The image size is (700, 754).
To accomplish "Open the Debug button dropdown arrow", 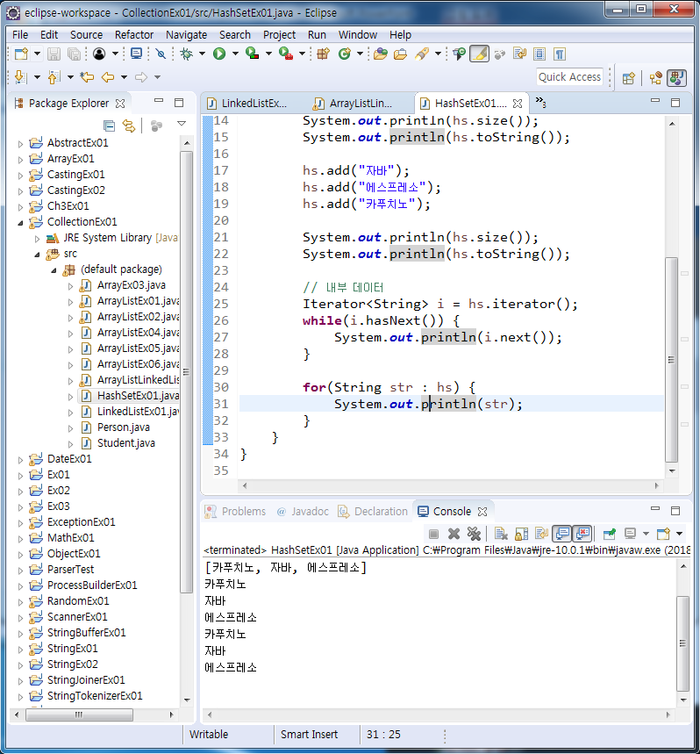I will (203, 54).
